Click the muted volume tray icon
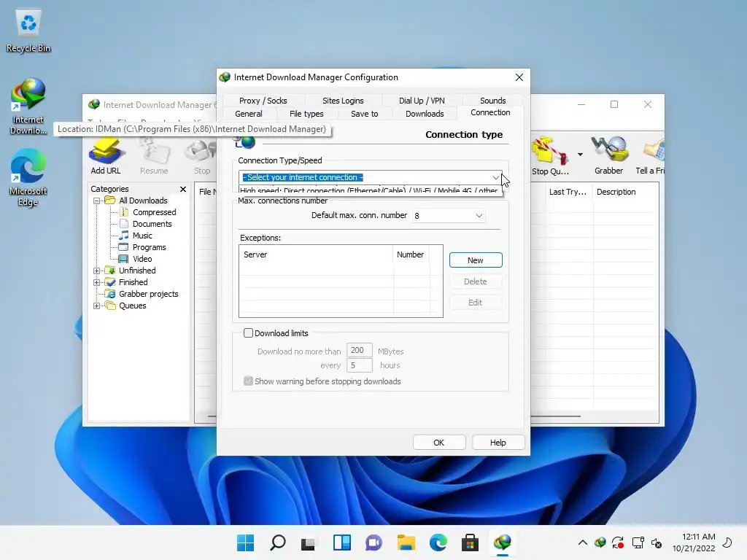 tap(657, 542)
